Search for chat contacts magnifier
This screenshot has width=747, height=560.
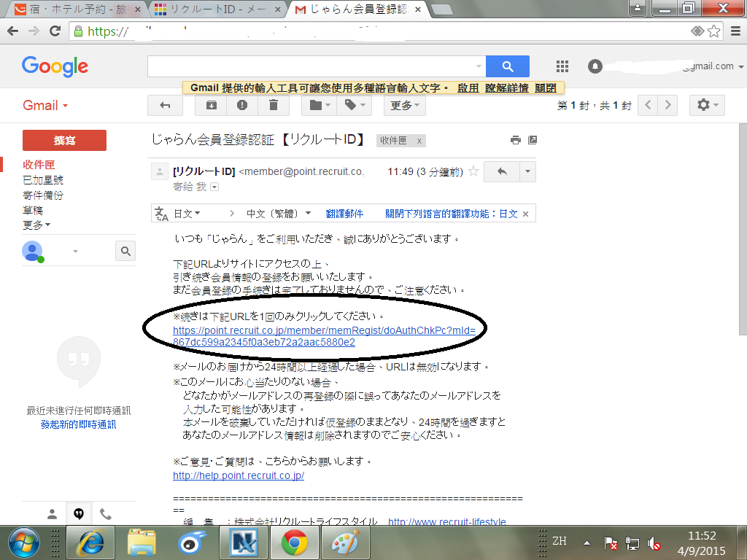[125, 251]
